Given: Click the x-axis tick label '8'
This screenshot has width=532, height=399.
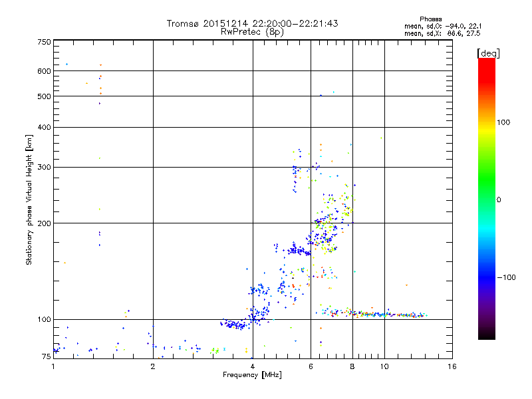Looking at the screenshot, I should 352,366.
